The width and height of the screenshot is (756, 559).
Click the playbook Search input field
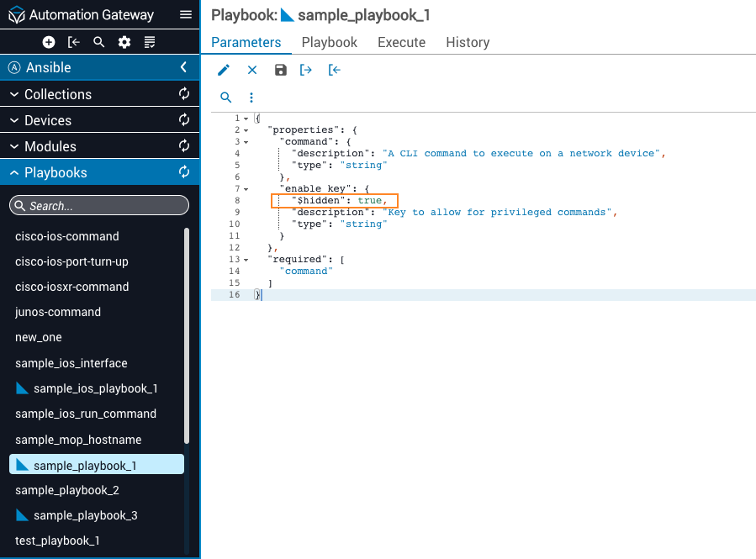[99, 206]
